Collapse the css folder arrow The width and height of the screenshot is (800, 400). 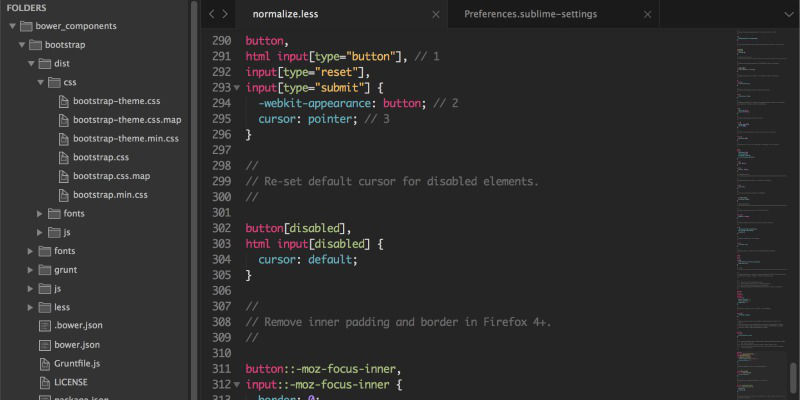point(41,82)
